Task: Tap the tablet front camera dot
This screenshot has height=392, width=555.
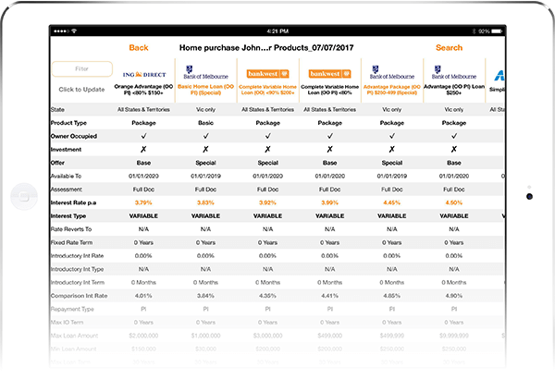Action: [529, 196]
